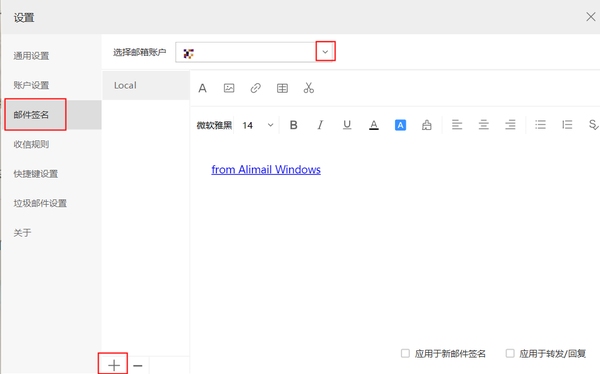Image resolution: width=600 pixels, height=374 pixels.
Task: Remove the signature with minus button
Action: click(x=138, y=366)
